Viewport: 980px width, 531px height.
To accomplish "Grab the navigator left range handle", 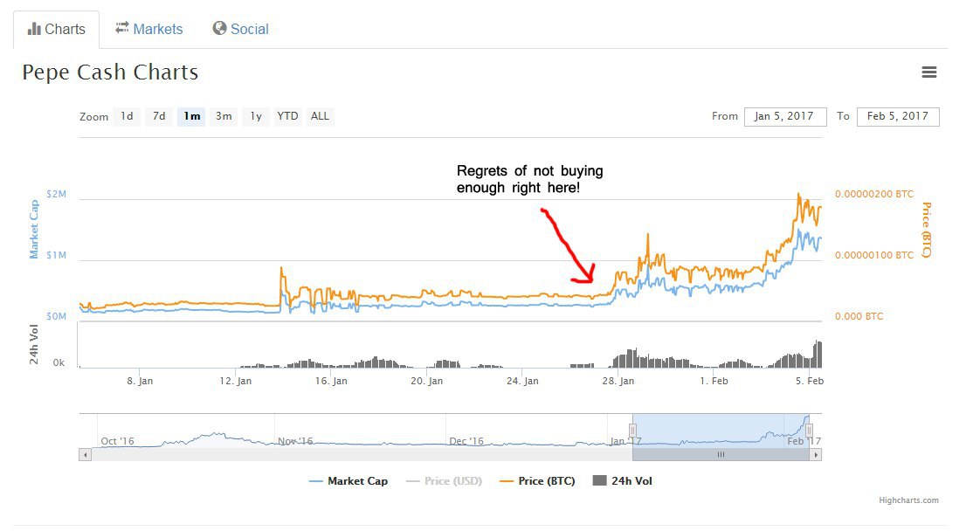I will pos(632,431).
